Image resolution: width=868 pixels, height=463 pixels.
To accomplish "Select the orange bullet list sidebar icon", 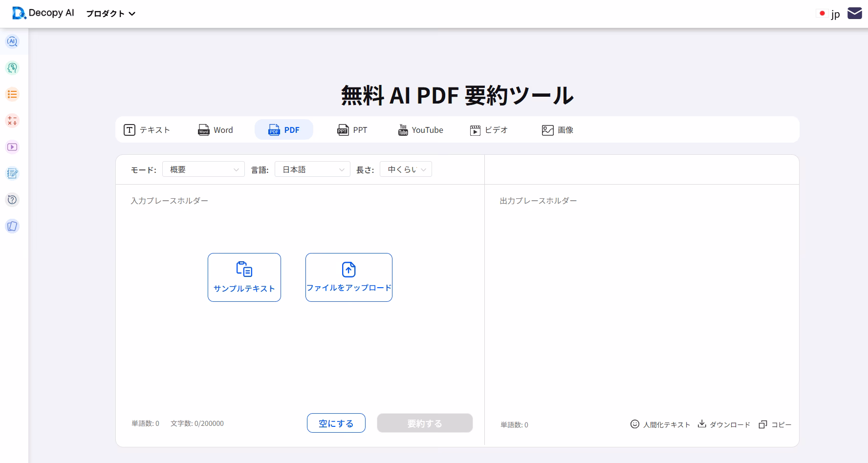I will 12,94.
